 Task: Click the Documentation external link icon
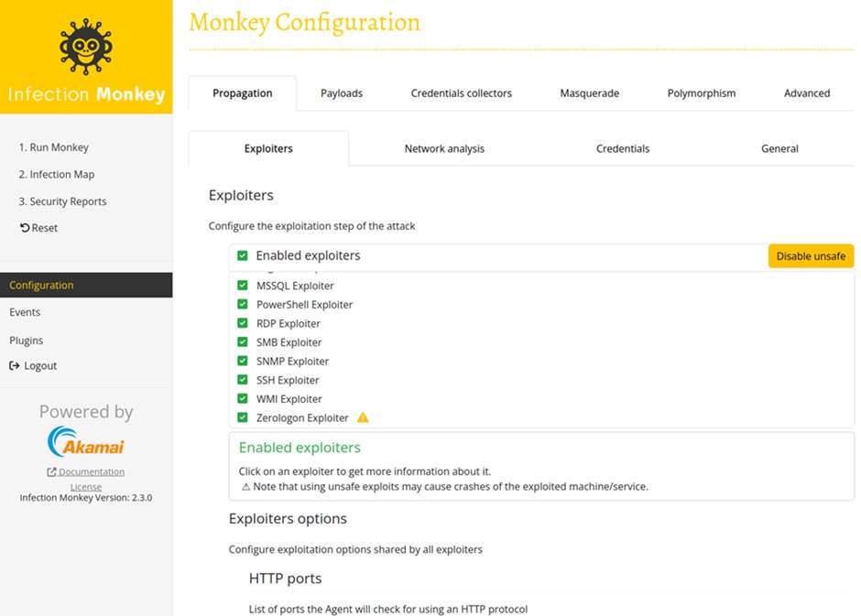[x=51, y=472]
